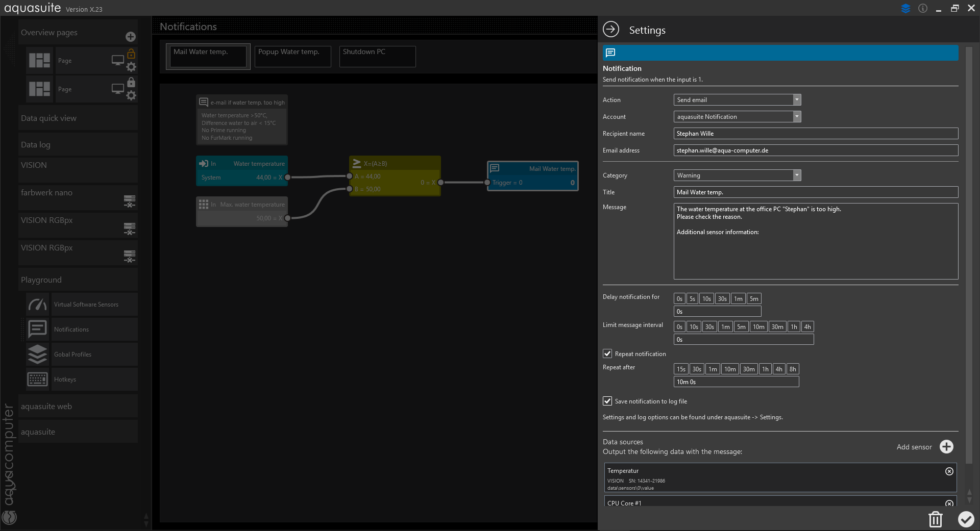Click the Add sensor plus icon
Viewport: 980px width, 531px height.
click(946, 447)
